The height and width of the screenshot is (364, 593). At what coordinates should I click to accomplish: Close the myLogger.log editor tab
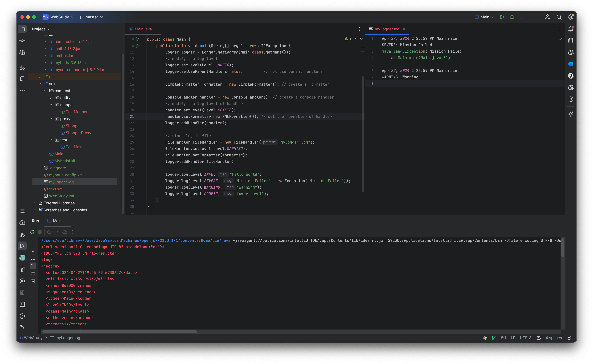pyautogui.click(x=404, y=29)
